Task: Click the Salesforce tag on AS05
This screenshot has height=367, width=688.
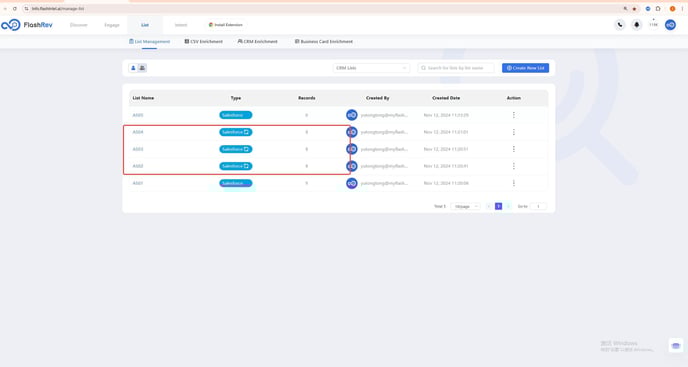Action: [236, 115]
